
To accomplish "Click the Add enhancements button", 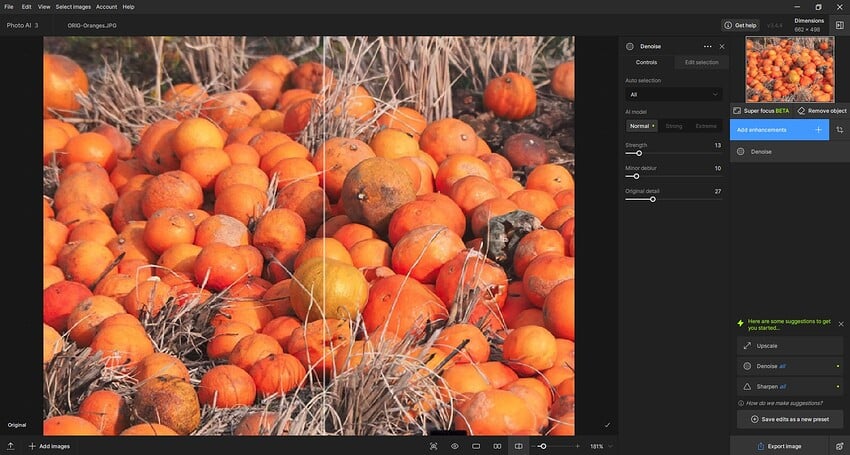I will 779,130.
